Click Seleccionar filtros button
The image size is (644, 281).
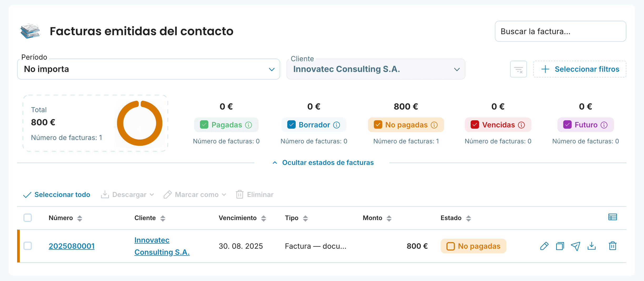coord(580,69)
